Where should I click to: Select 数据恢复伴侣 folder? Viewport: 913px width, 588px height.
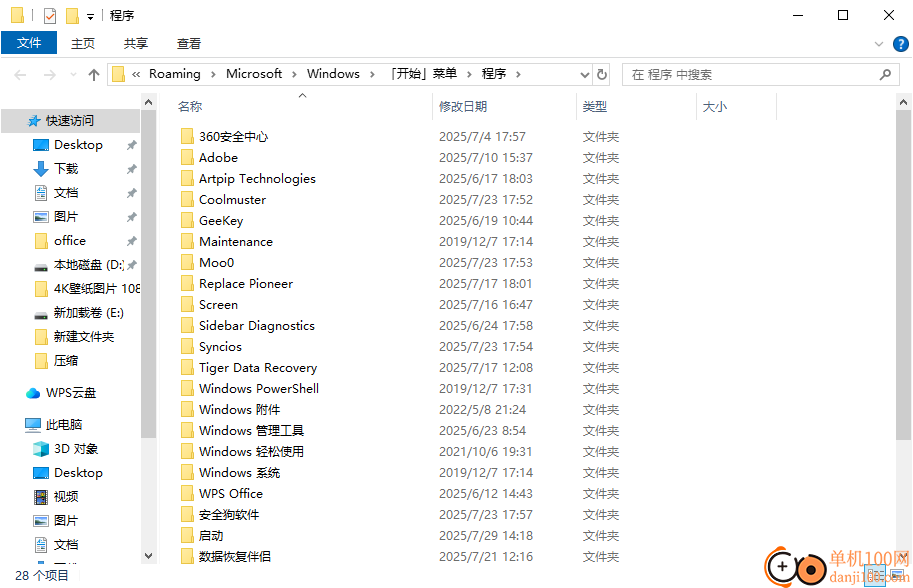[235, 557]
